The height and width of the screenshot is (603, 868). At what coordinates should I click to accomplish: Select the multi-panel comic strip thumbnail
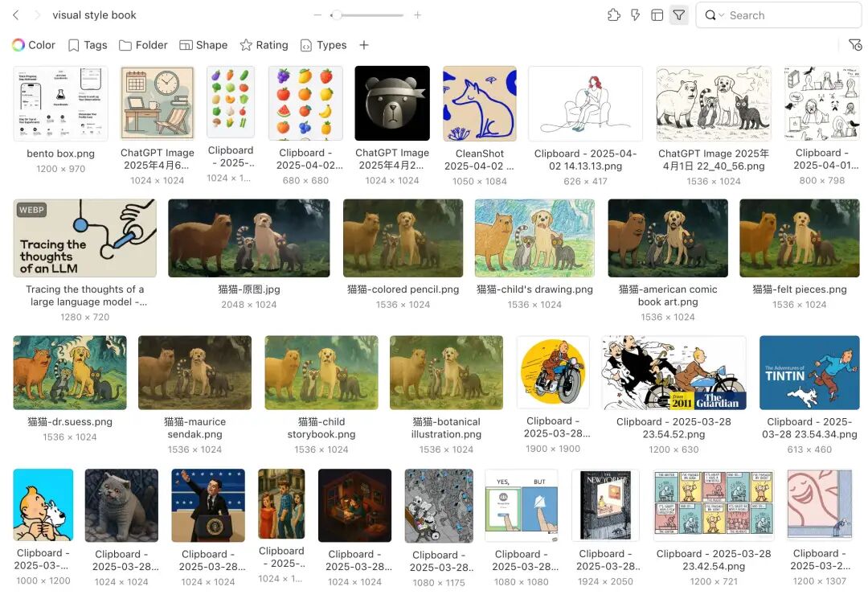point(714,505)
